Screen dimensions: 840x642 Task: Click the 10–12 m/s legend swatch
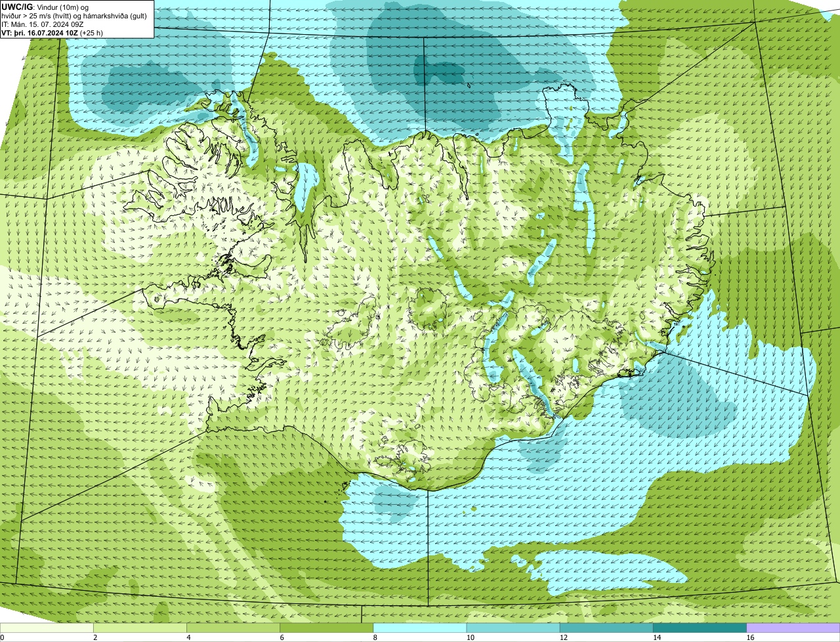513,628
